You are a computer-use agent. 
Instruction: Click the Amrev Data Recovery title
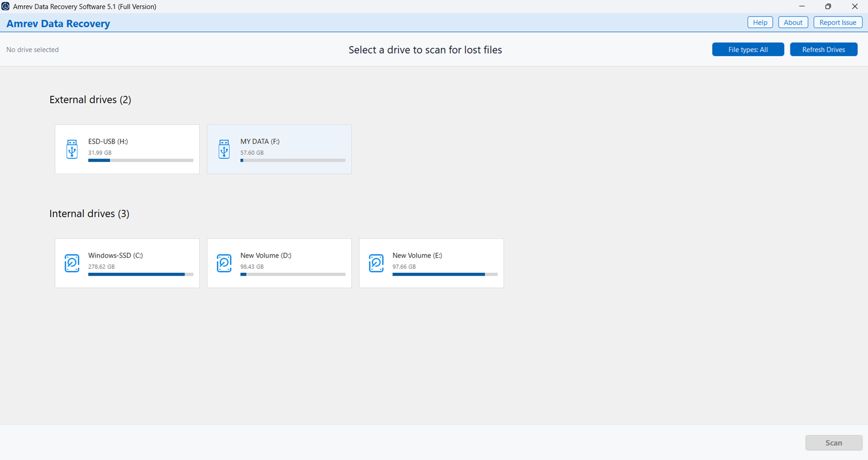coord(58,24)
